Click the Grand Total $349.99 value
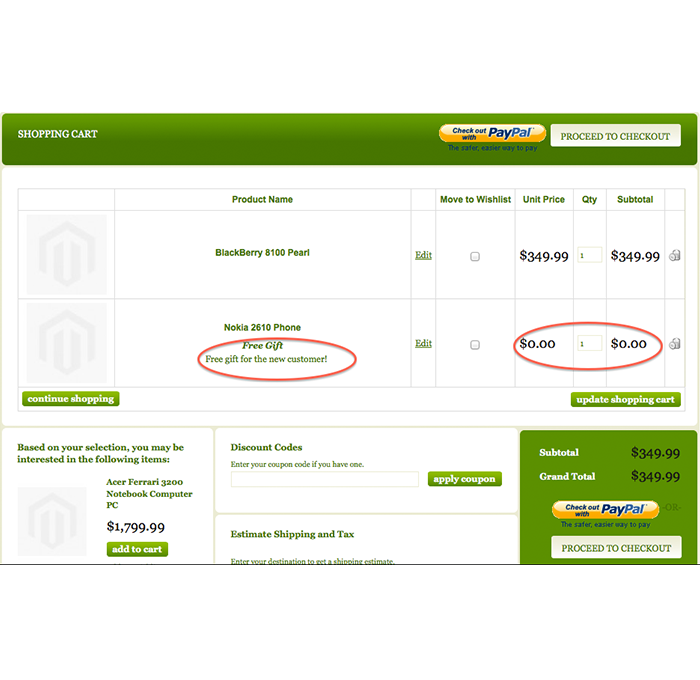The image size is (700, 680). coord(655,476)
